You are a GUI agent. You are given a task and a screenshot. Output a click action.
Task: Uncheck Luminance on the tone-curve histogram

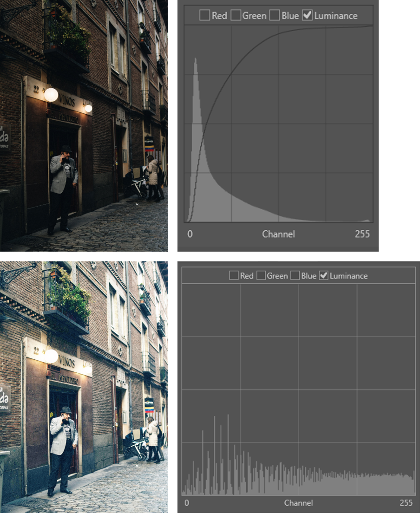pyautogui.click(x=307, y=15)
